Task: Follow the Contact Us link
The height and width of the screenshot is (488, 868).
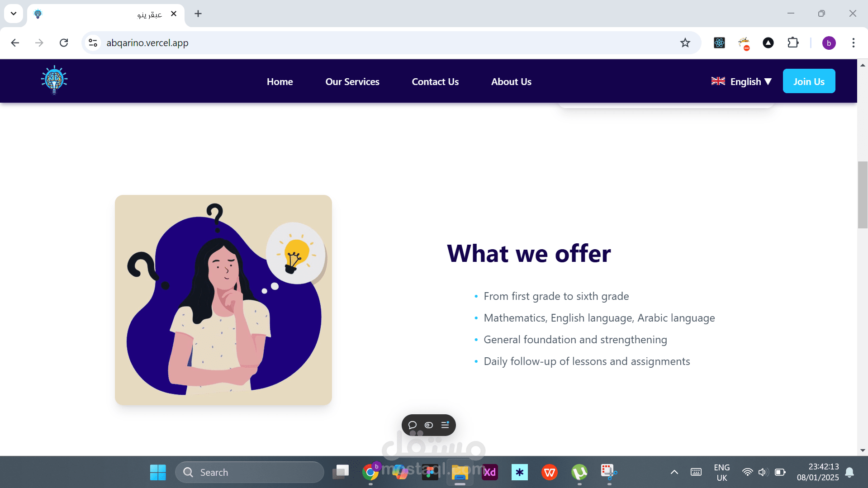Action: coord(435,82)
